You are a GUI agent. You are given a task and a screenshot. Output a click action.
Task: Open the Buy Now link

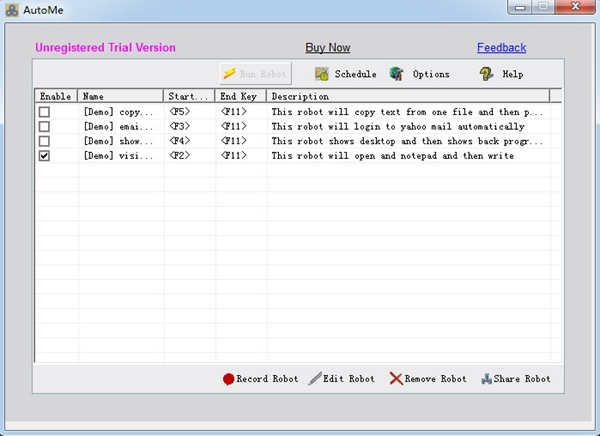coord(328,47)
